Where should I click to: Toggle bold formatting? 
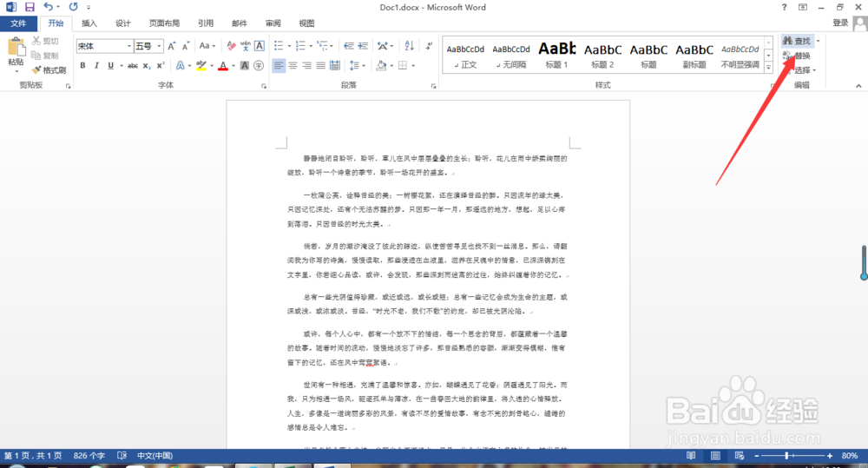click(x=82, y=65)
